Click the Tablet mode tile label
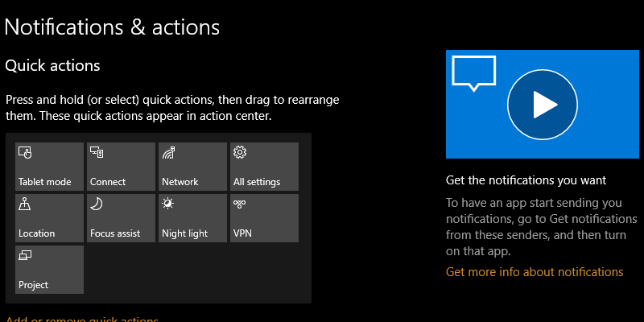 tap(44, 182)
